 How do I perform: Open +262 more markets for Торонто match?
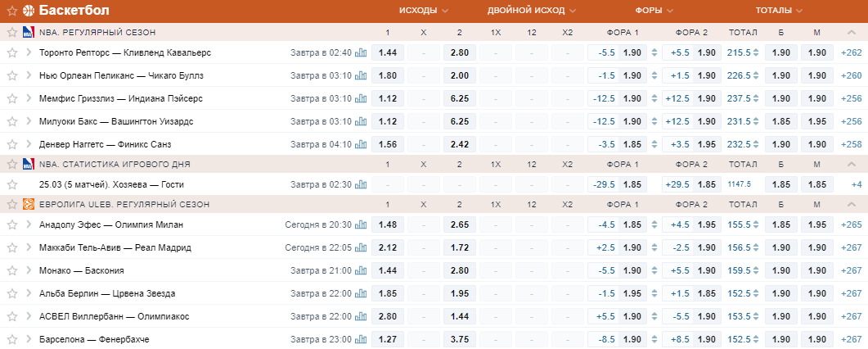[x=851, y=53]
